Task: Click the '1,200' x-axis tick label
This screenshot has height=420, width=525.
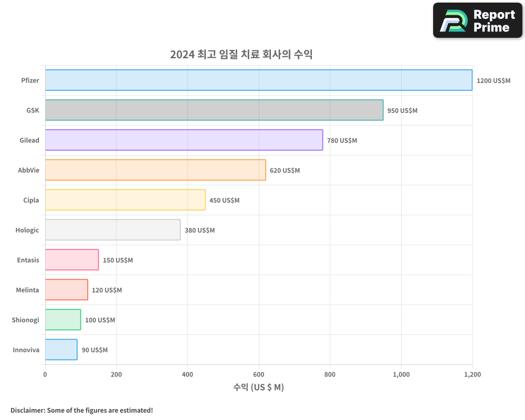Action: [x=472, y=374]
